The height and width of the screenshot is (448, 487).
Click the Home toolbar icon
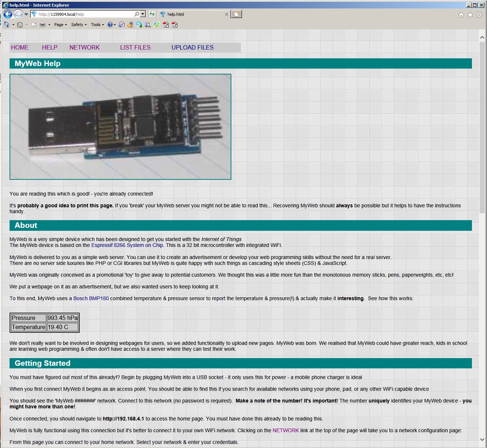[x=7, y=25]
